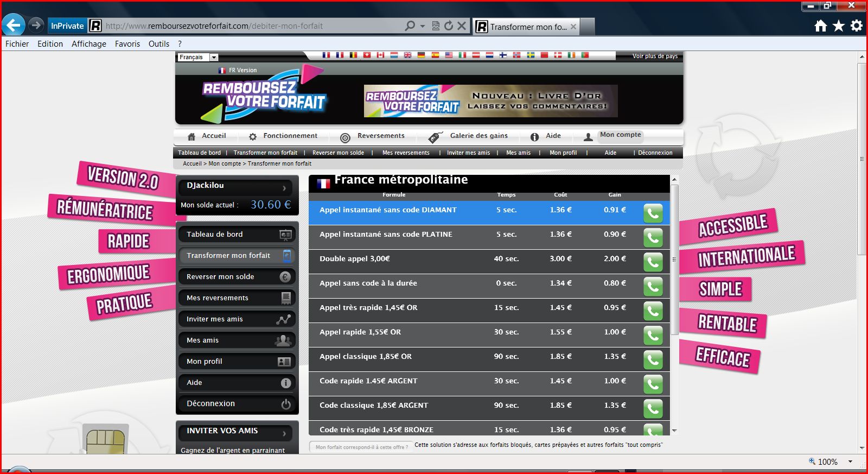868x474 pixels.
Task: Click browser forward arrow
Action: click(36, 25)
